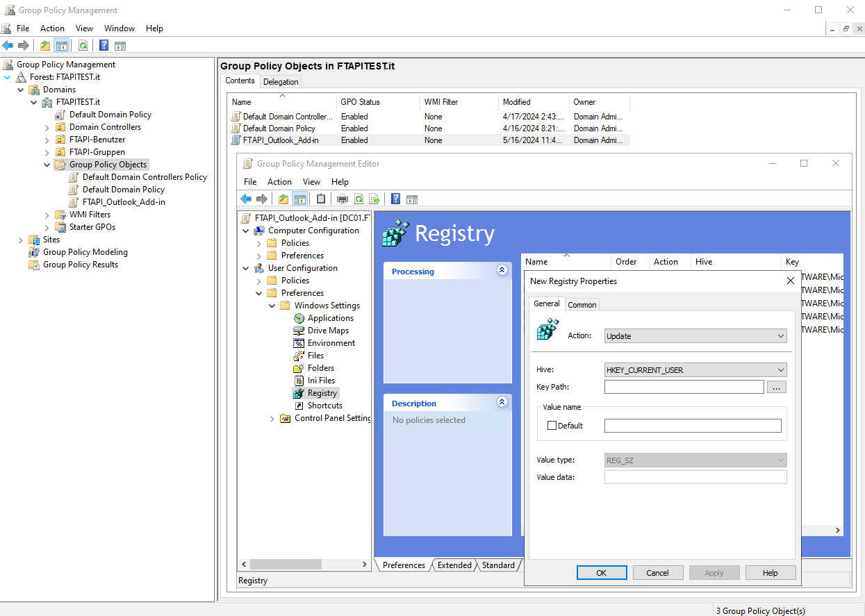
Task: Click Refresh icon in main Group Policy Management toolbar
Action: point(83,46)
